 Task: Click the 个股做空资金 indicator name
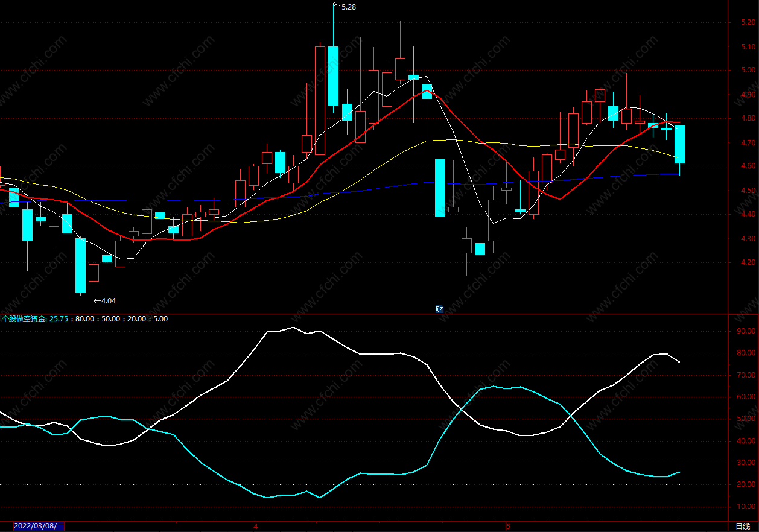[x=24, y=319]
